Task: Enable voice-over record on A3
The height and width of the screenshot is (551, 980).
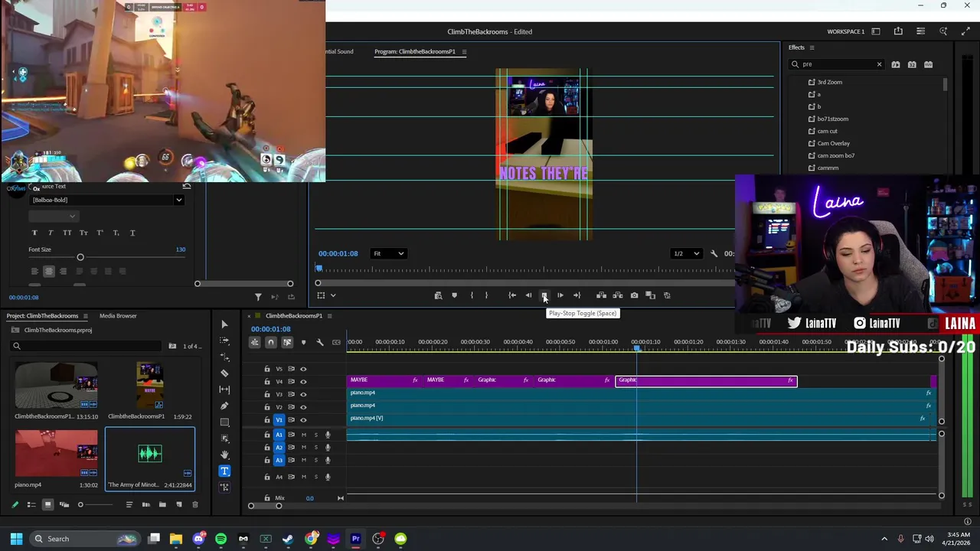Action: pos(328,460)
